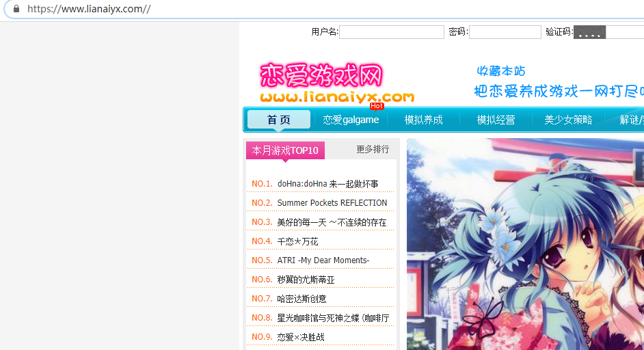The width and height of the screenshot is (644, 350).
Task: Select the URL text in the address bar
Action: 89,9
